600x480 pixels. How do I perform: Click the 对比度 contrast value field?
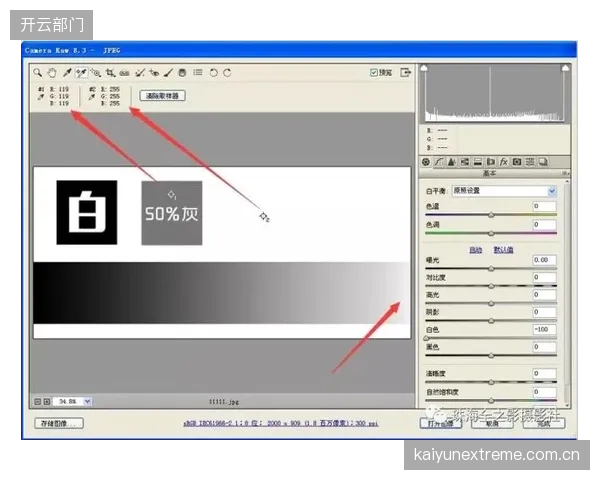pos(545,278)
